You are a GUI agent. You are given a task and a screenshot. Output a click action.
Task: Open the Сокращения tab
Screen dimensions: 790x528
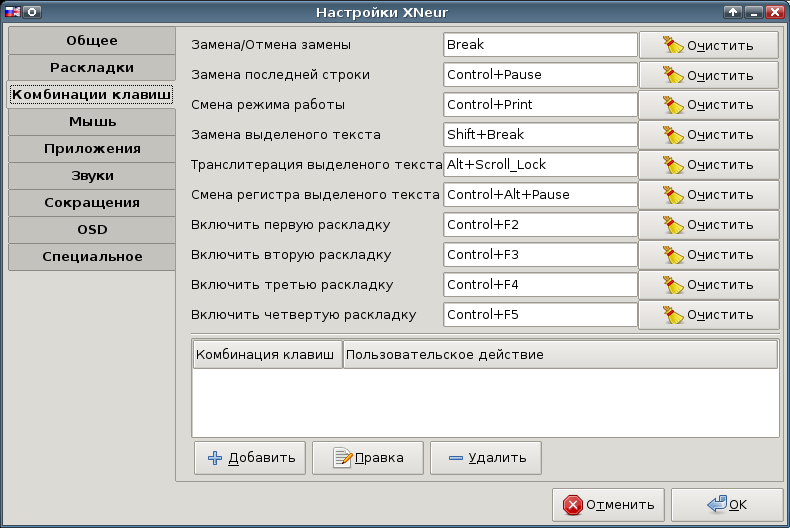[x=92, y=203]
